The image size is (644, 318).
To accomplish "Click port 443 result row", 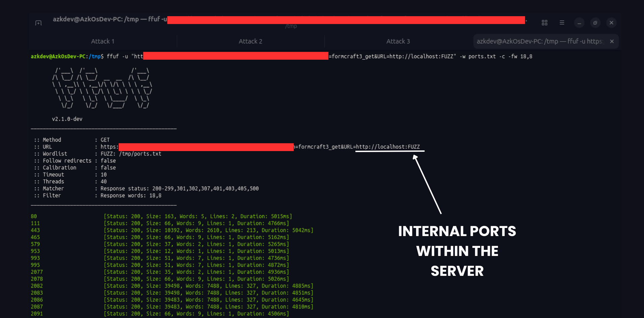I will tap(172, 230).
